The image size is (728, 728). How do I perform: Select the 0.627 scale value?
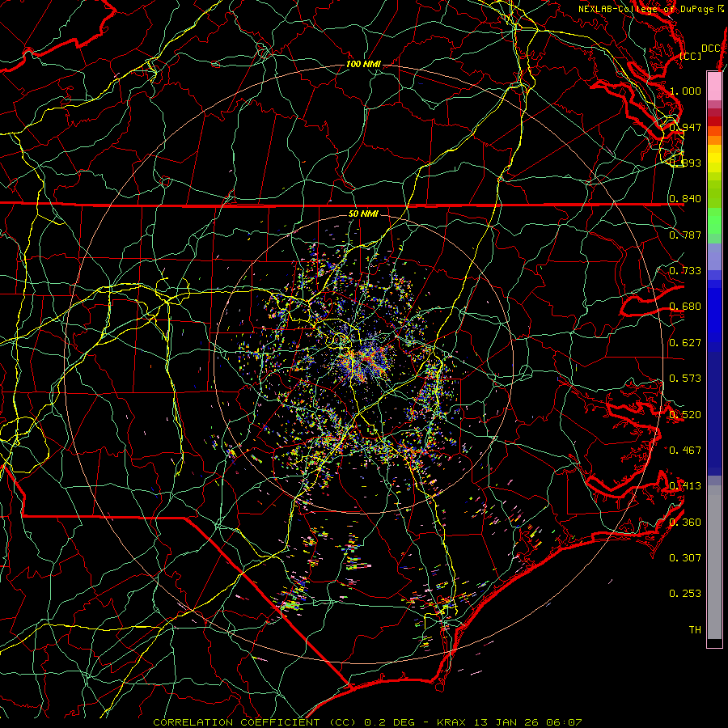[x=685, y=343]
